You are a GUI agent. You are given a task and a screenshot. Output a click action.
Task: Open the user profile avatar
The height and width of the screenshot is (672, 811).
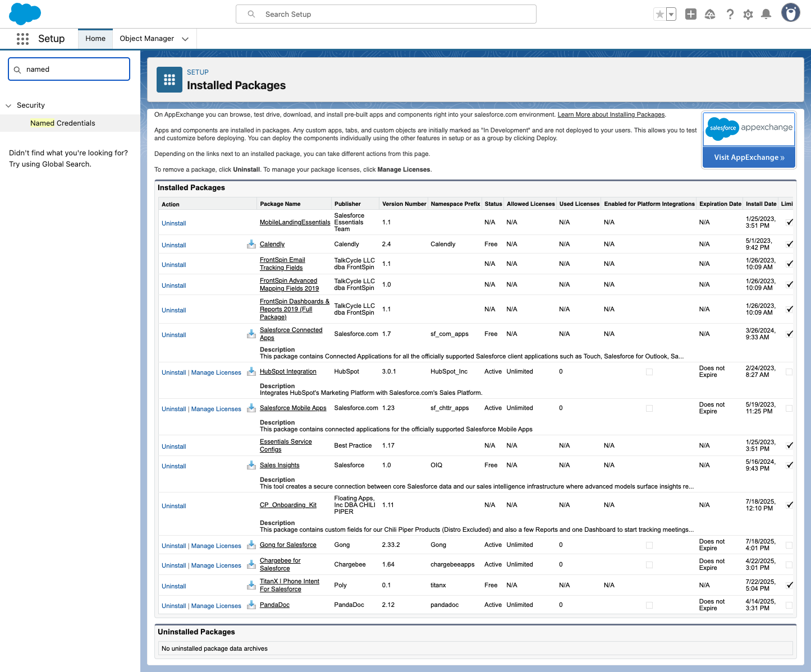click(x=791, y=13)
